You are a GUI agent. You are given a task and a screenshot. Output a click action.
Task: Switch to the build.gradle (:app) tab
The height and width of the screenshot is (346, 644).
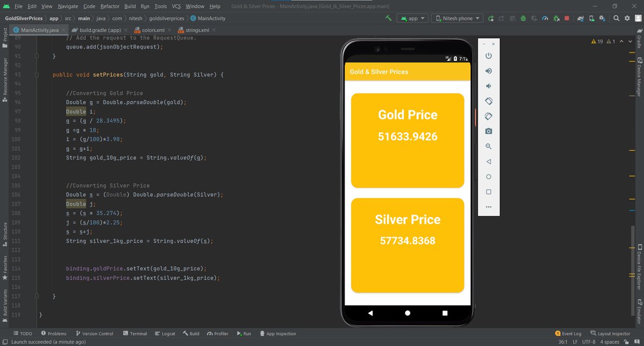pyautogui.click(x=99, y=30)
